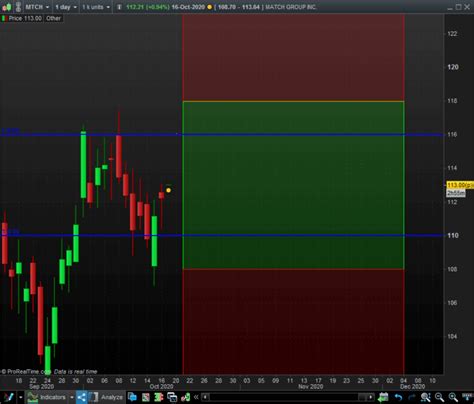Click the yellow status dot in header
This screenshot has height=404, width=474.
209,7
